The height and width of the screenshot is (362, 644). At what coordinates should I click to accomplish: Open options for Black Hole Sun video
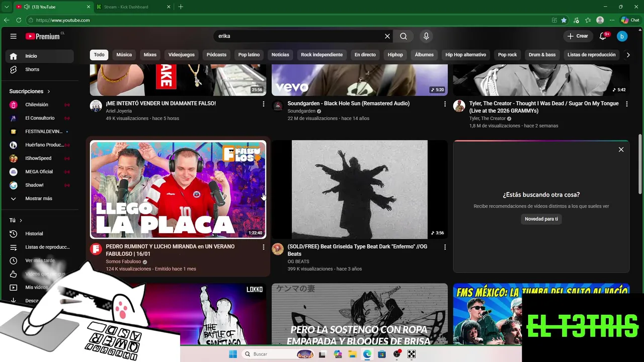pyautogui.click(x=445, y=104)
